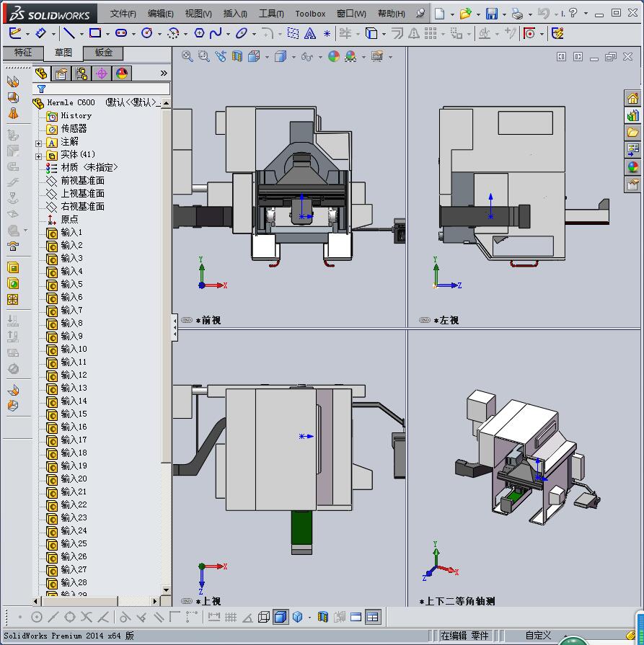This screenshot has height=645, width=644.
Task: Click the 自定义 status bar unit button
Action: pos(538,636)
